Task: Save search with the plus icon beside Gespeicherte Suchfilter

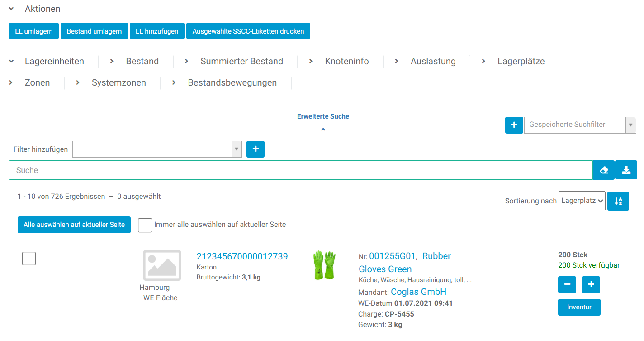Action: point(514,125)
